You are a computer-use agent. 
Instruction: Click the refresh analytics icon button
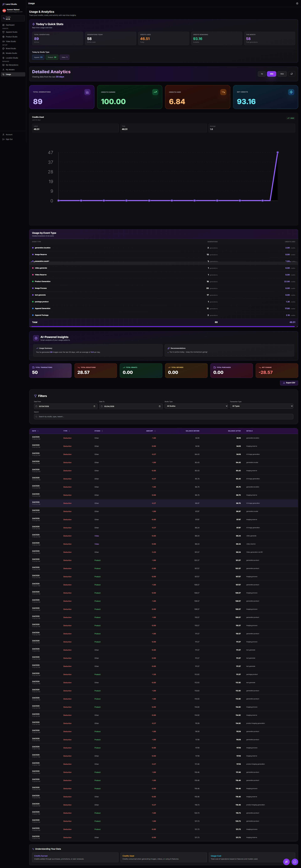[292, 74]
